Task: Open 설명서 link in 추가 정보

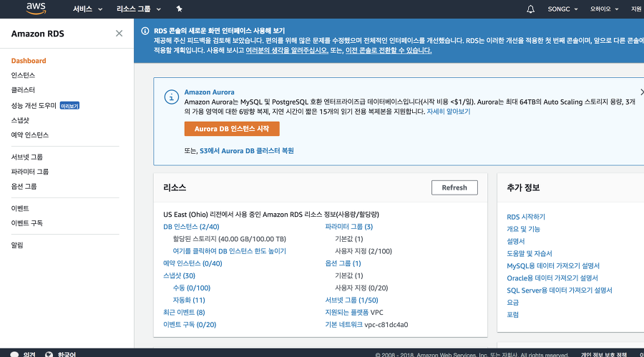Action: (x=516, y=241)
